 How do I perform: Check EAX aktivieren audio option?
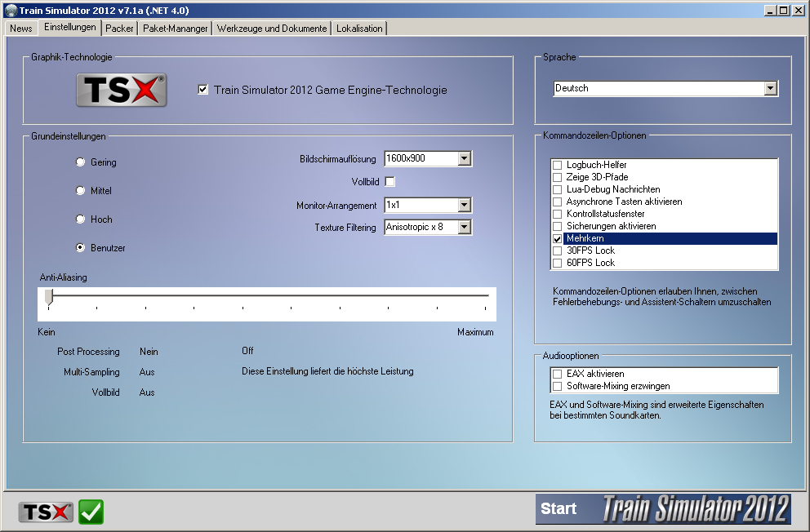[558, 374]
